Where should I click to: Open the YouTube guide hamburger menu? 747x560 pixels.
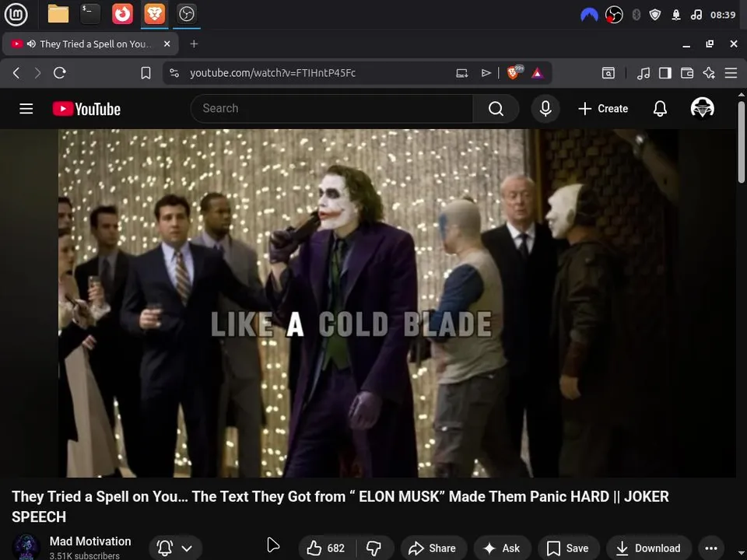[x=26, y=109]
